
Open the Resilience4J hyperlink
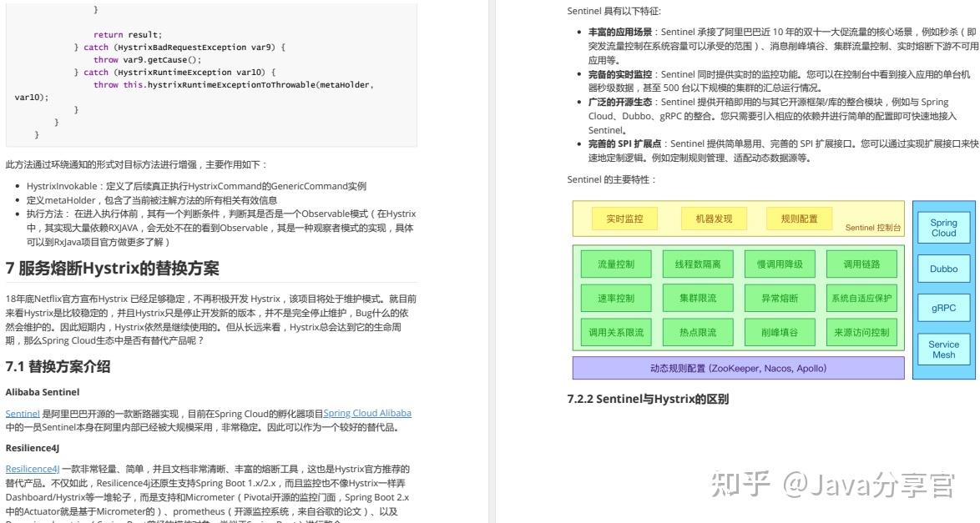click(33, 469)
